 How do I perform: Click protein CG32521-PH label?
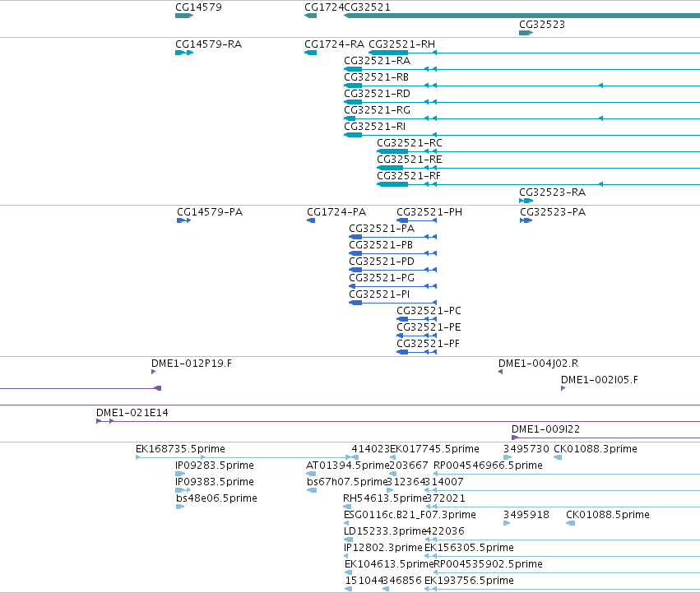(429, 212)
